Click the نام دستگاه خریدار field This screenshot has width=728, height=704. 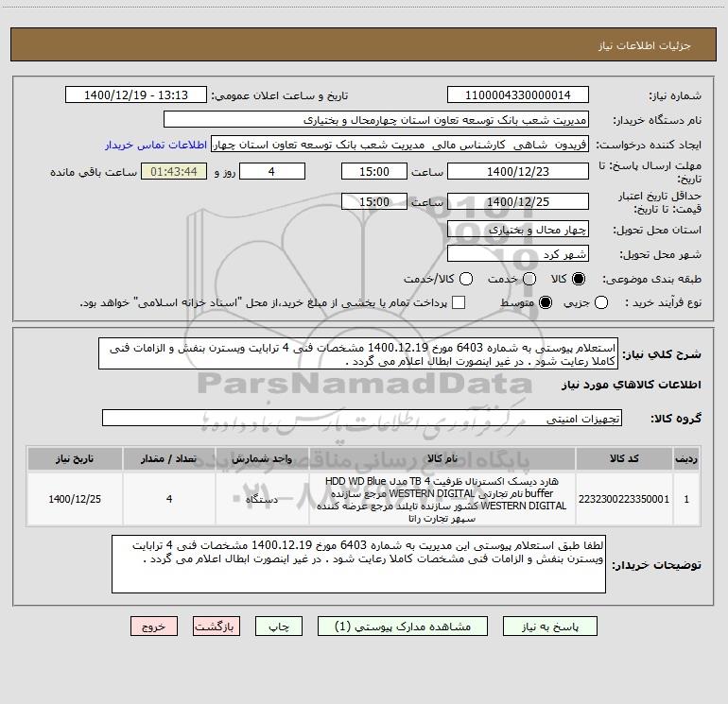(x=376, y=120)
